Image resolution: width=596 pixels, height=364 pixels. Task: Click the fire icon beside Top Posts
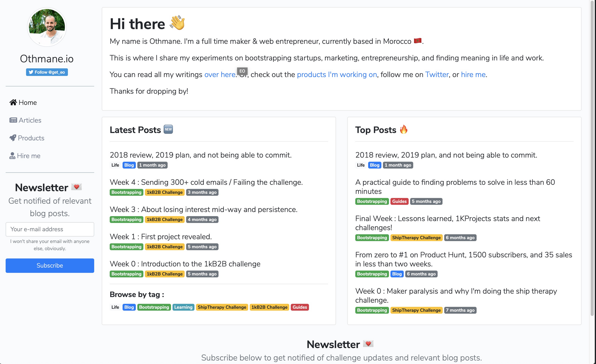(x=403, y=129)
